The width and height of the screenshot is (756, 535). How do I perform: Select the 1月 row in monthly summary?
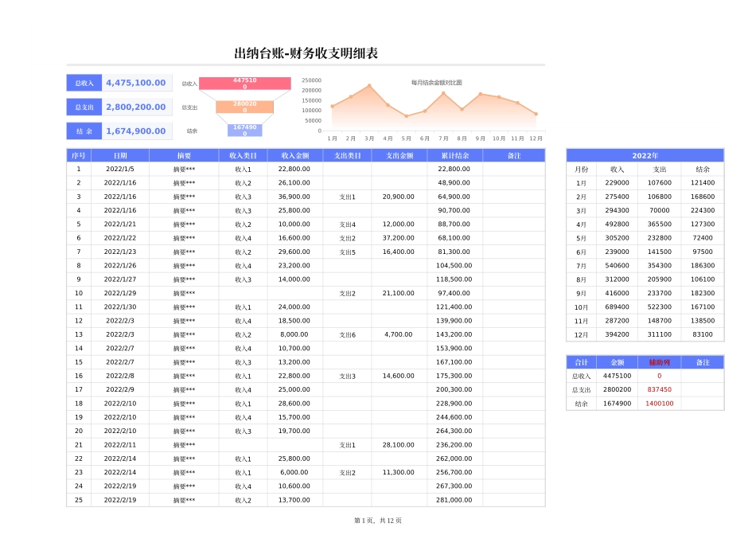(x=645, y=183)
